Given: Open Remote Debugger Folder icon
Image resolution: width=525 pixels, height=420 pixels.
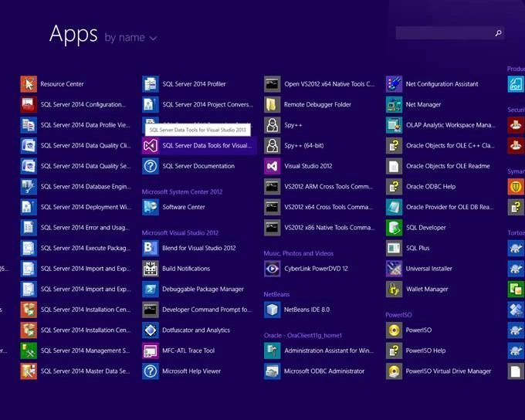Looking at the screenshot, I should point(273,104).
